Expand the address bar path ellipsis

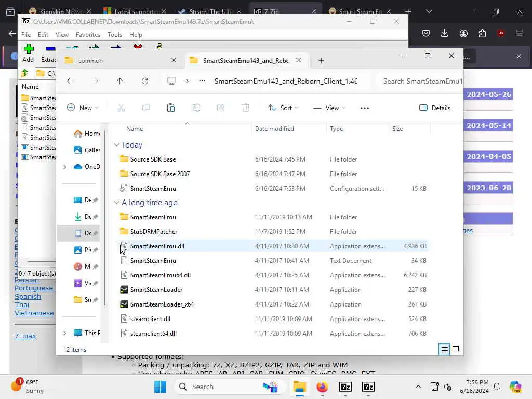pyautogui.click(x=202, y=81)
